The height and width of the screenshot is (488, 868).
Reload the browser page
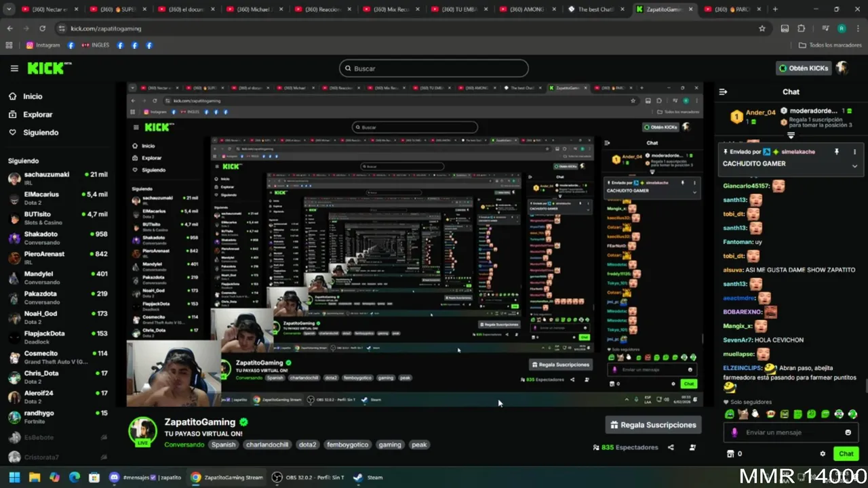click(x=42, y=28)
